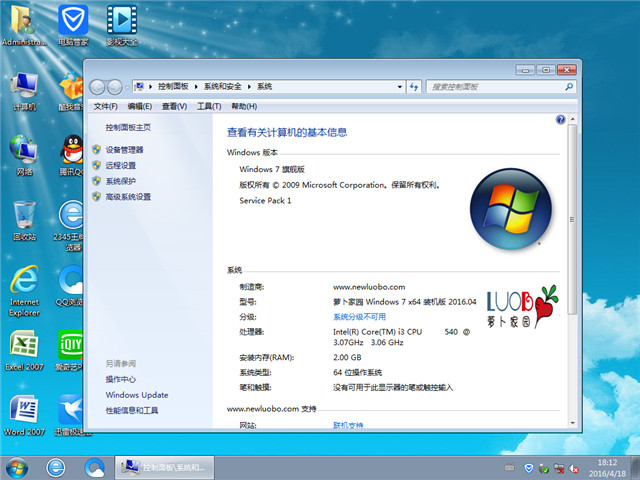Open Excel 2007 desktop shortcut
Viewport: 640px width, 480px height.
(x=24, y=350)
